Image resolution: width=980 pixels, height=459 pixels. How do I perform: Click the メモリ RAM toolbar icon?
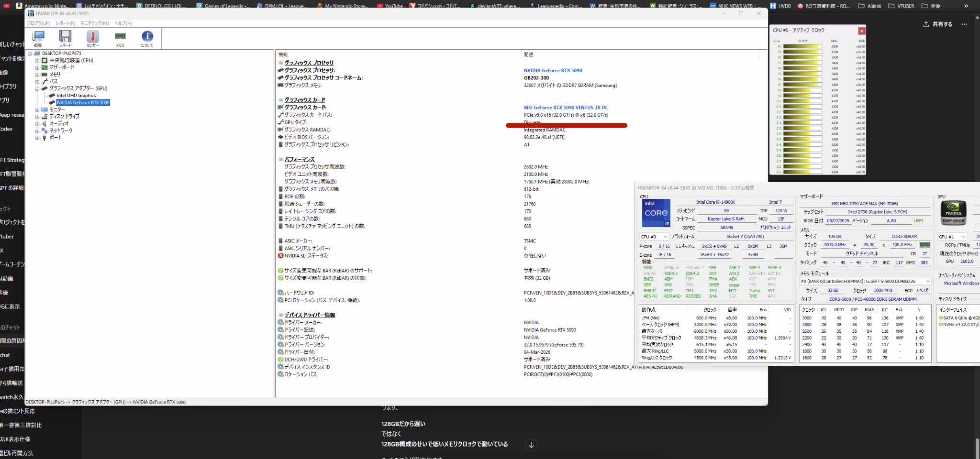pos(120,38)
